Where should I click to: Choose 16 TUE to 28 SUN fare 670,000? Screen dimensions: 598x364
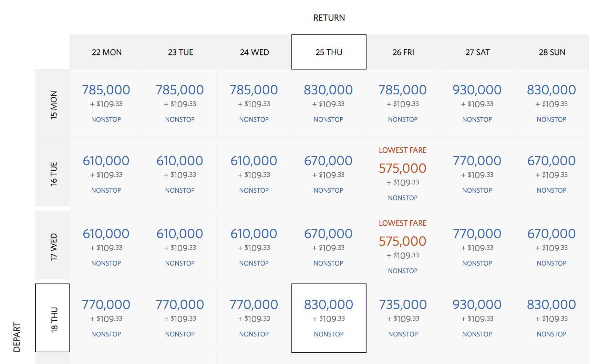[551, 174]
